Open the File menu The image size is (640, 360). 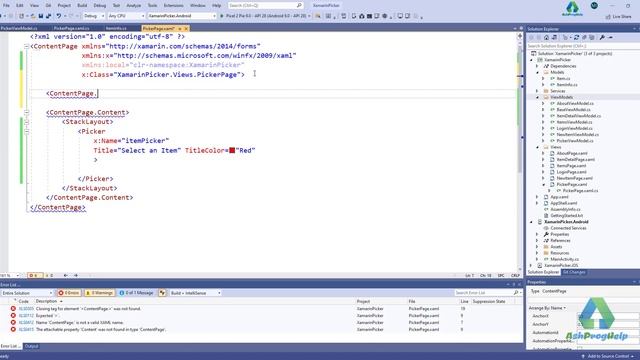[x=6, y=5]
